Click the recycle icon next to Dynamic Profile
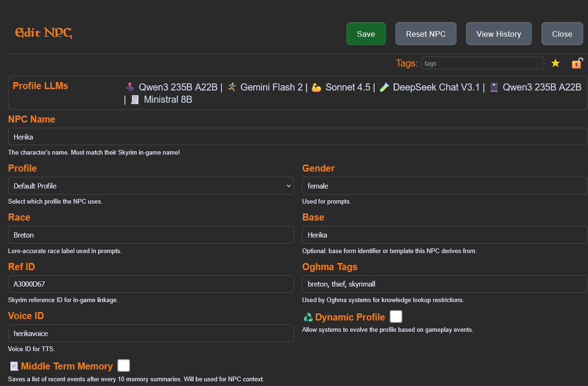The height and width of the screenshot is (386, 588). (308, 317)
